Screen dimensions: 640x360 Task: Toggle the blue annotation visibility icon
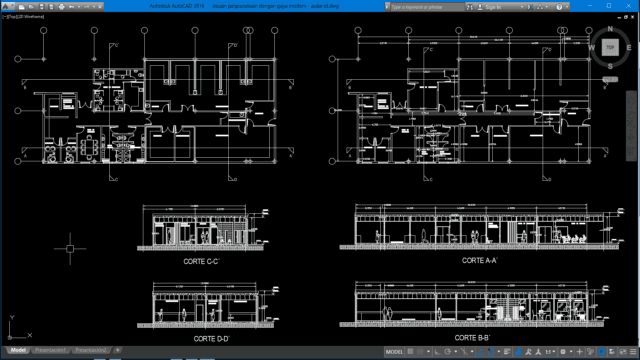[518, 351]
